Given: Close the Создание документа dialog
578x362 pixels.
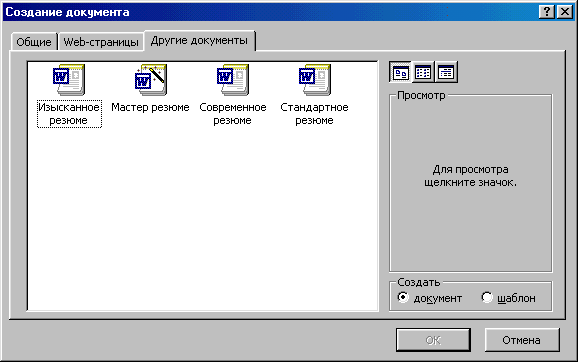Looking at the screenshot, I should click(x=564, y=12).
